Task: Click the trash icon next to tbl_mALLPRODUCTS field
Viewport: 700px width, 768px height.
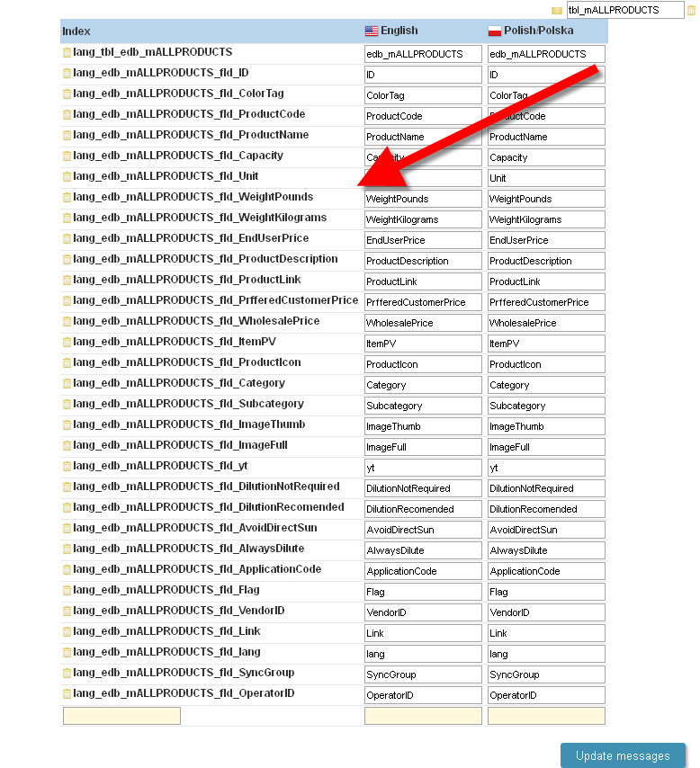Action: coord(691,11)
